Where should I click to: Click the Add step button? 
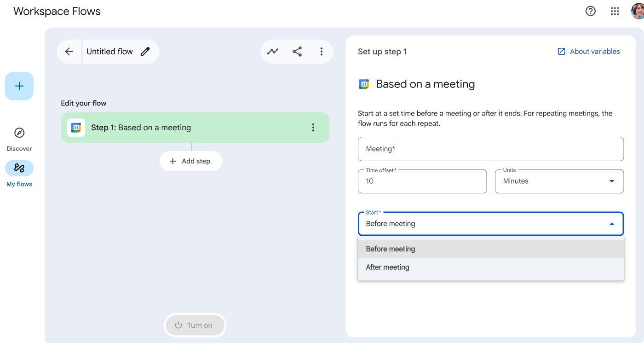pyautogui.click(x=191, y=161)
